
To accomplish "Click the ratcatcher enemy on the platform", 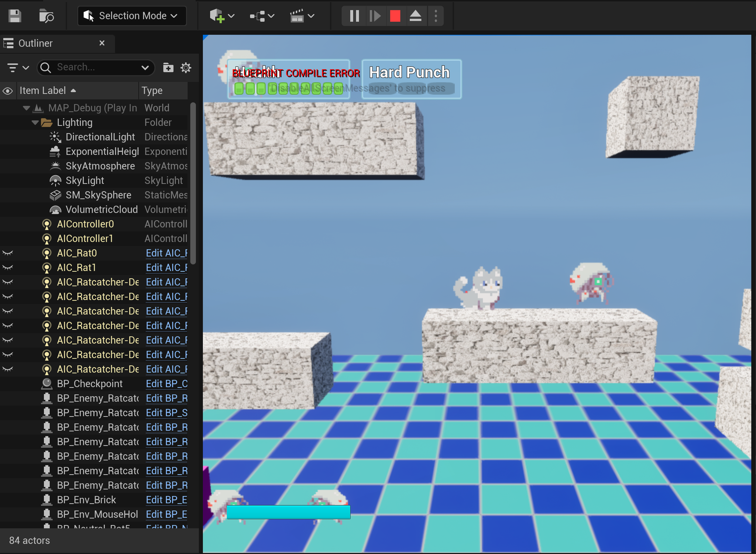I will tap(591, 283).
